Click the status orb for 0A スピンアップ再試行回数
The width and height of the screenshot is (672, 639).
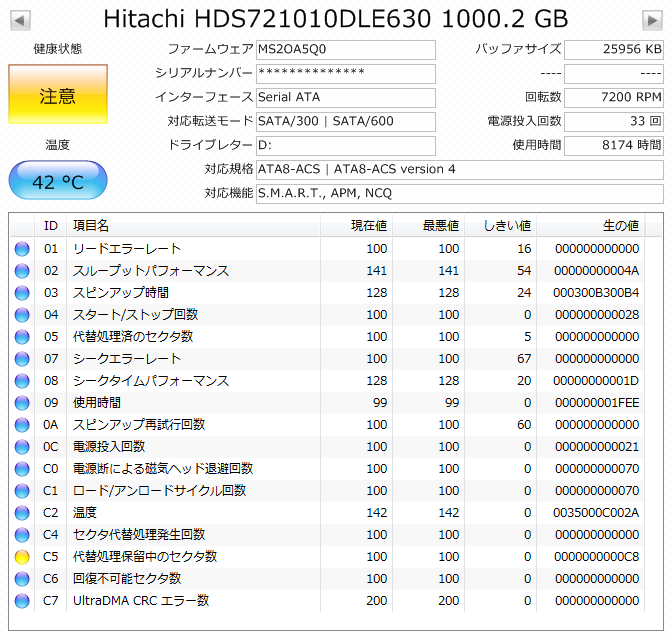(22, 425)
